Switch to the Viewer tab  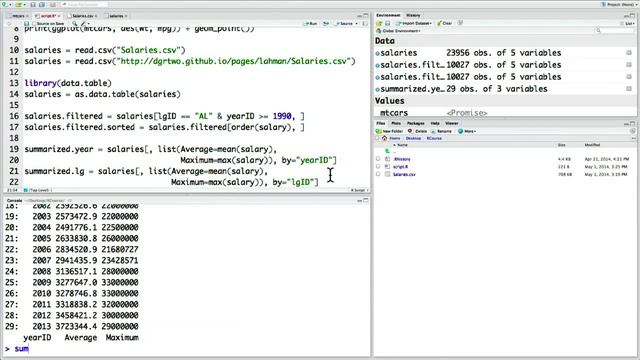[451, 123]
